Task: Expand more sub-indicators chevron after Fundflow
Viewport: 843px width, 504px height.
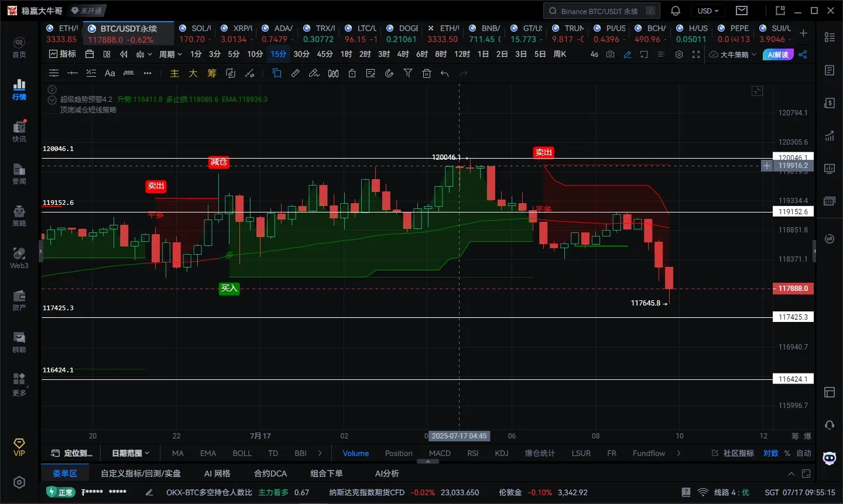Action: [x=678, y=453]
